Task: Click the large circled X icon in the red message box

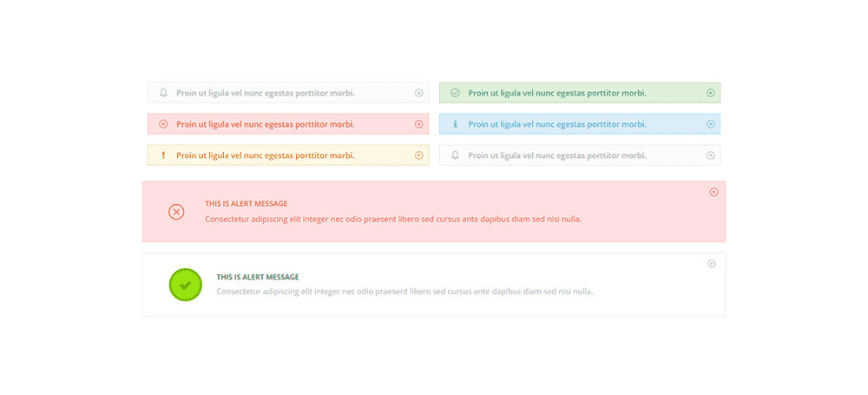Action: click(x=176, y=212)
